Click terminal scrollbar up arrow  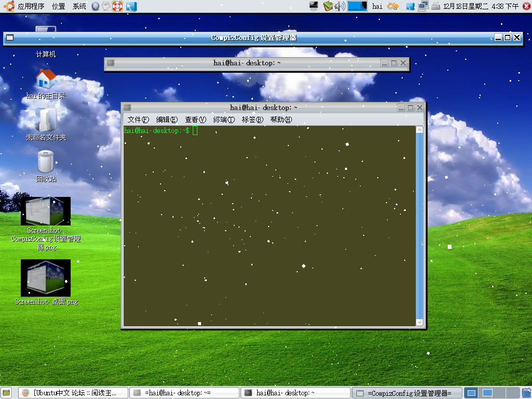[x=419, y=129]
